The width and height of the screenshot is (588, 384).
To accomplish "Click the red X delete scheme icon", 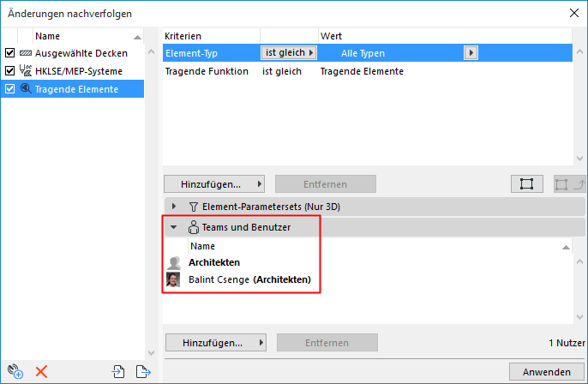I will [41, 372].
